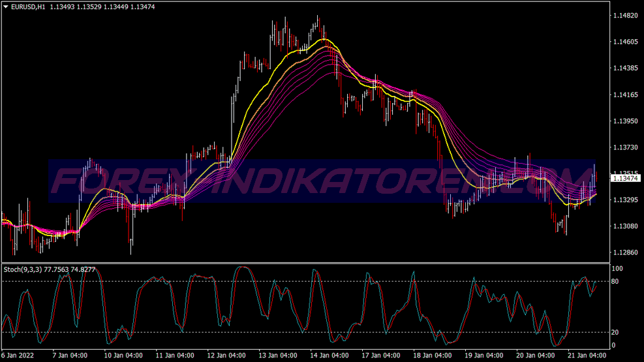Screen dimensions: 644x362
Task: Click price level 1.13950 on the price axis
Action: pos(626,121)
